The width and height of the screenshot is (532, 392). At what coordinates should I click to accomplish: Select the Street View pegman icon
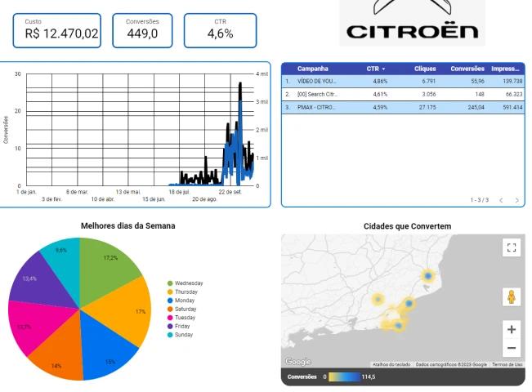pyautogui.click(x=512, y=296)
